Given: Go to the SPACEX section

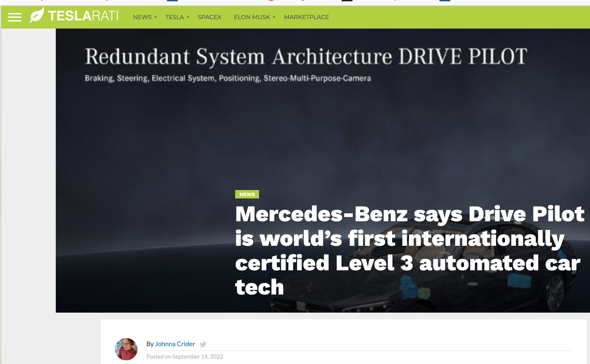Looking at the screenshot, I should [209, 17].
